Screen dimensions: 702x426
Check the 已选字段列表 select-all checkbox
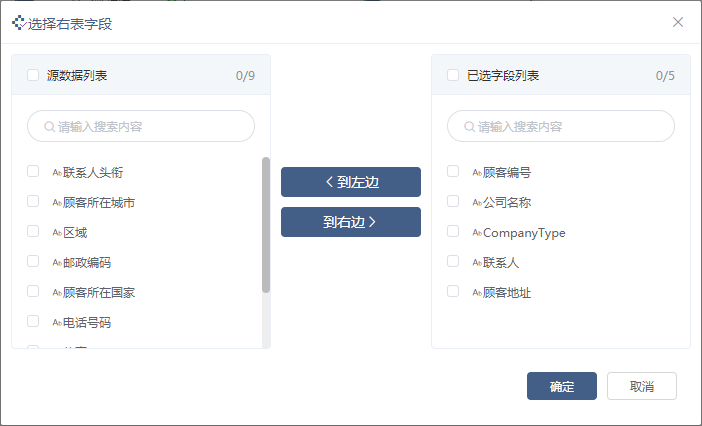click(453, 75)
